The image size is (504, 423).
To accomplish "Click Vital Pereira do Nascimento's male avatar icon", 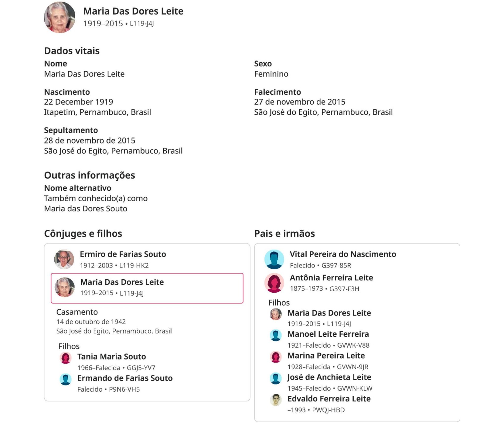I will click(x=274, y=259).
